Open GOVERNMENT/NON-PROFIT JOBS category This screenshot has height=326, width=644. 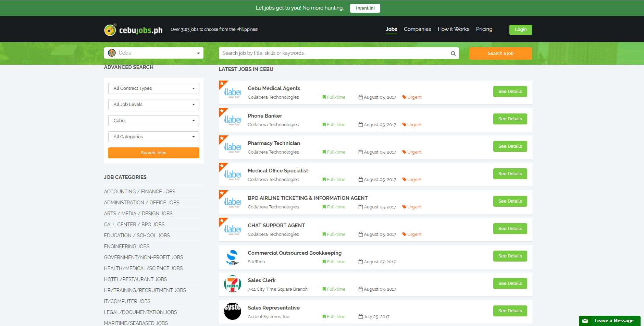[x=144, y=257]
